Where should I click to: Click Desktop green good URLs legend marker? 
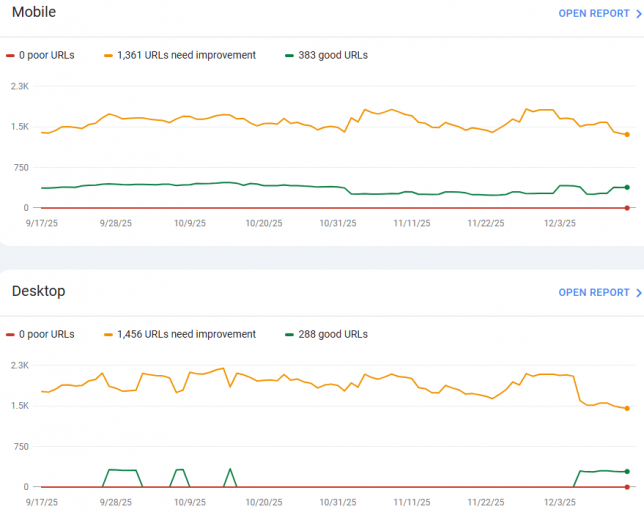290,334
